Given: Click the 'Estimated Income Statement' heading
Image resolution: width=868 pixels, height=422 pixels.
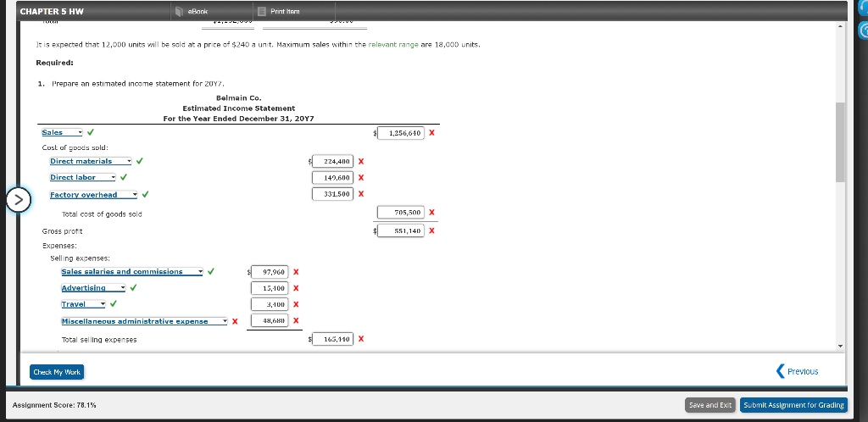Looking at the screenshot, I should 238,108.
